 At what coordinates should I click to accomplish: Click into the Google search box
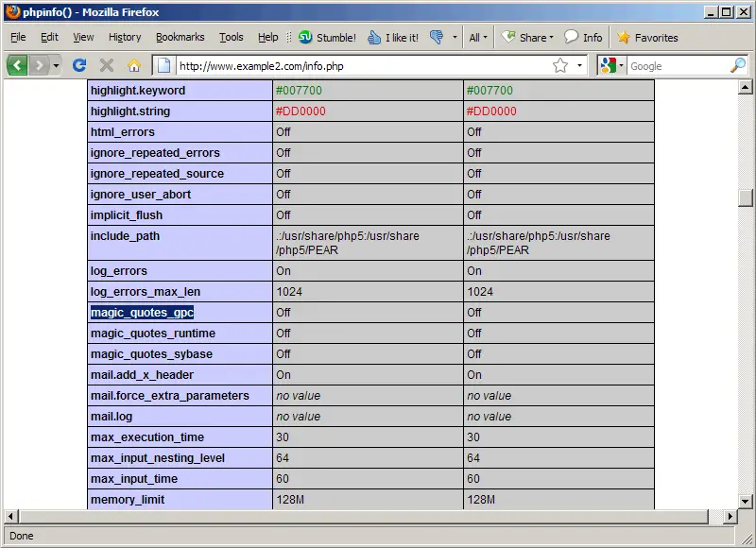tap(678, 66)
